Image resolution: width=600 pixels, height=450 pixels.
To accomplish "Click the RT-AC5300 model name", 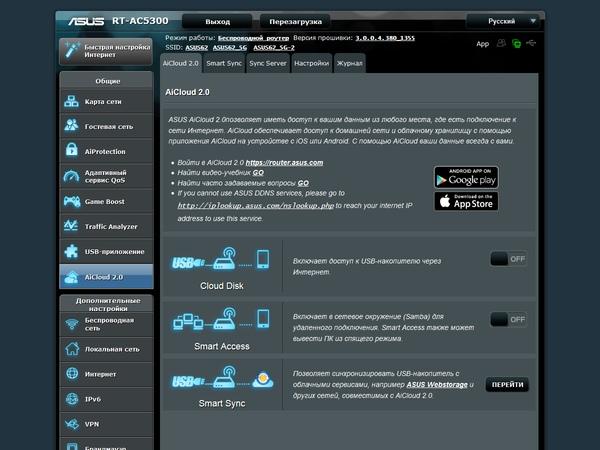I will click(x=140, y=21).
